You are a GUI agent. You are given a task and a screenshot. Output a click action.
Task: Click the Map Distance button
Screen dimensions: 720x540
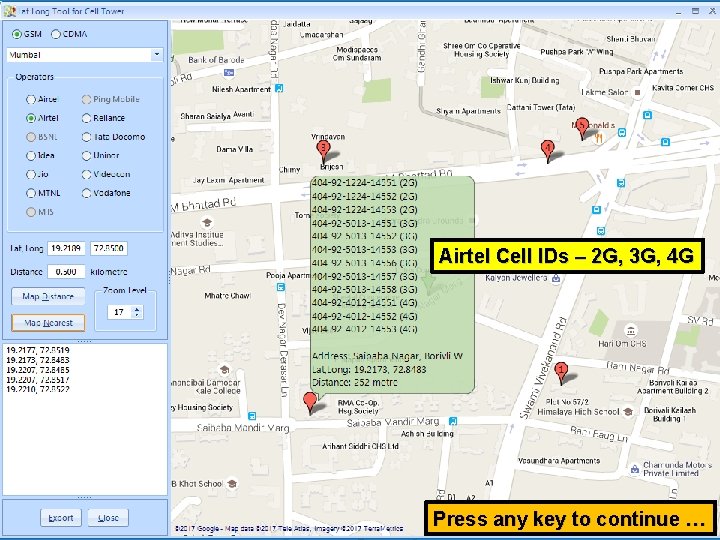coord(48,297)
